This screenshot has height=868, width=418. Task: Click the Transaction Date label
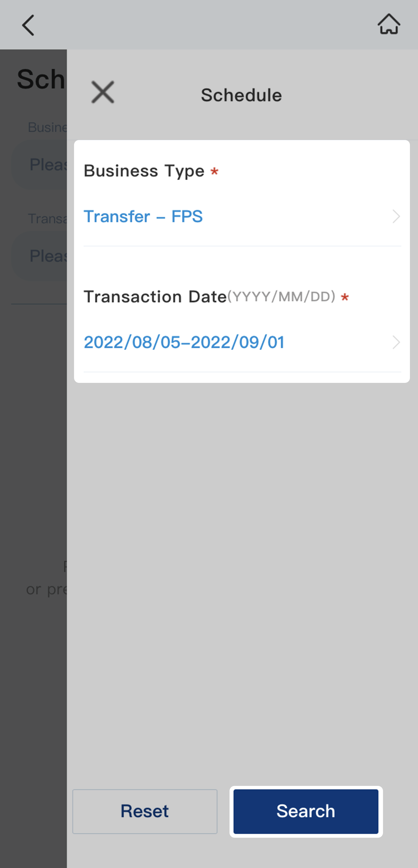point(155,297)
